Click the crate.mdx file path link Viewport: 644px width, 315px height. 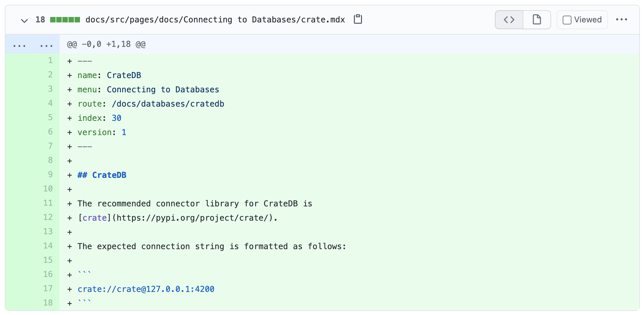point(215,20)
